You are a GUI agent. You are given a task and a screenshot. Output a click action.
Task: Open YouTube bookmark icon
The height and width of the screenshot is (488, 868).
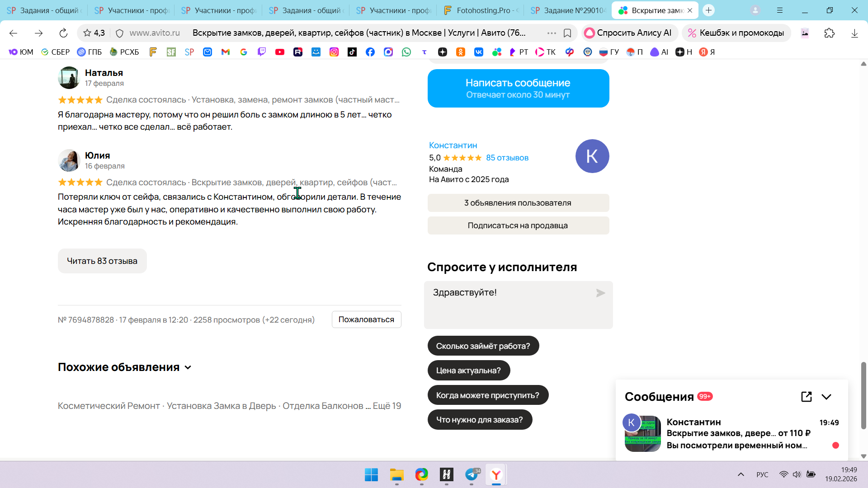coord(280,52)
